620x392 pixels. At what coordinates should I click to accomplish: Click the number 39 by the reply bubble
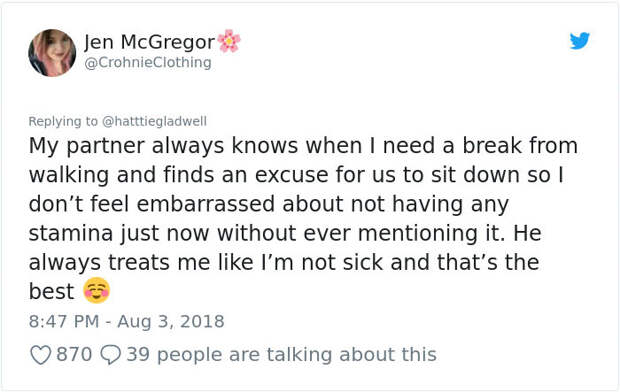click(x=138, y=354)
